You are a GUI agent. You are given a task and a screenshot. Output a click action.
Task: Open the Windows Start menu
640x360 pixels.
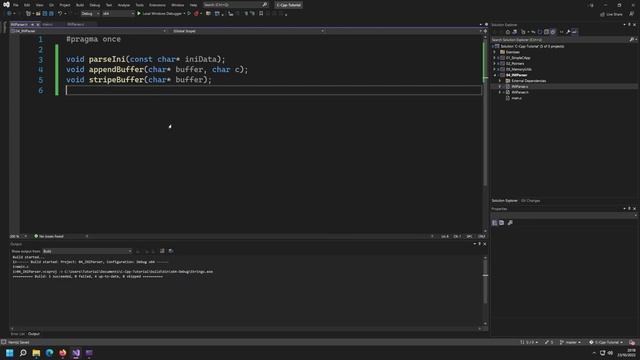(10, 353)
